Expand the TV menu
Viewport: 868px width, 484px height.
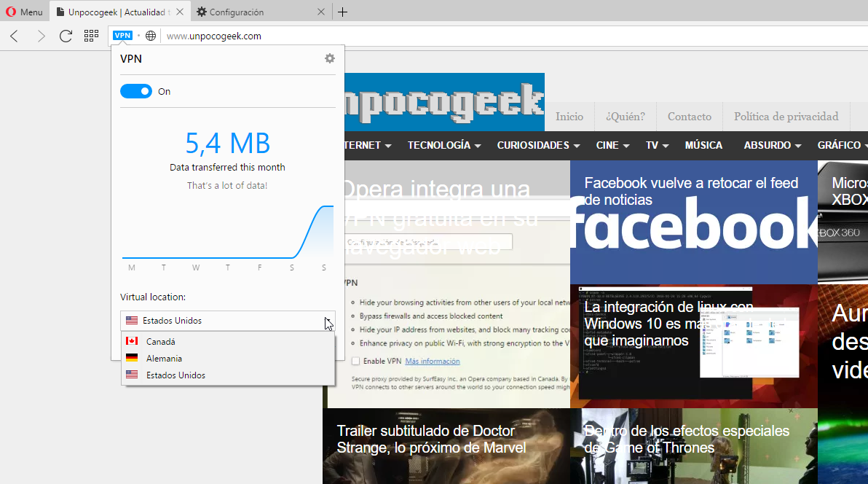coord(657,145)
